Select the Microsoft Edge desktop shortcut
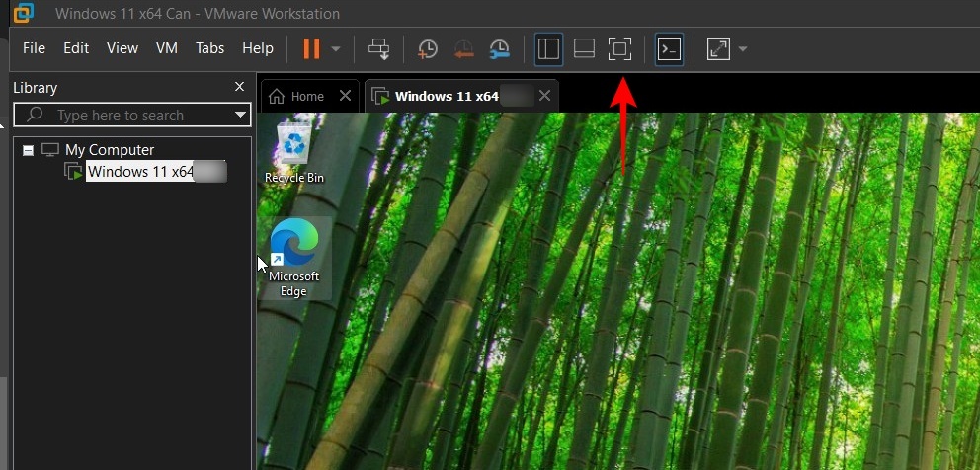Image resolution: width=980 pixels, height=470 pixels. click(293, 258)
